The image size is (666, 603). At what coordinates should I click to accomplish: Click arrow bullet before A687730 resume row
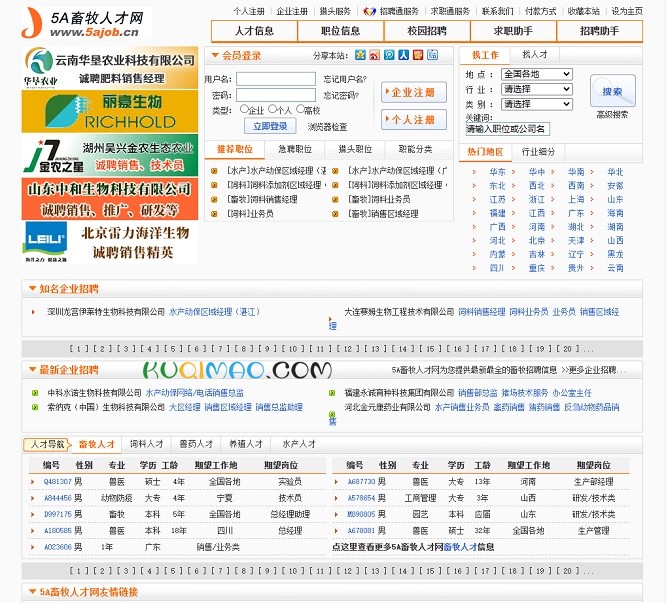click(x=336, y=482)
